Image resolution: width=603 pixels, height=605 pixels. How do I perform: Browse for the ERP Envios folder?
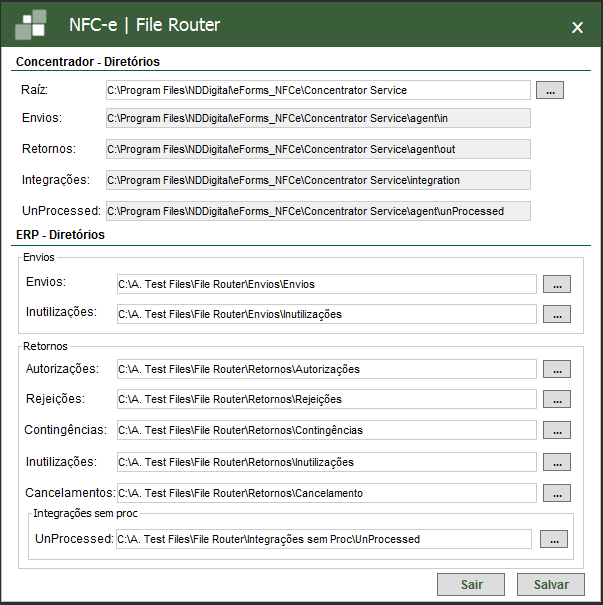tap(557, 284)
